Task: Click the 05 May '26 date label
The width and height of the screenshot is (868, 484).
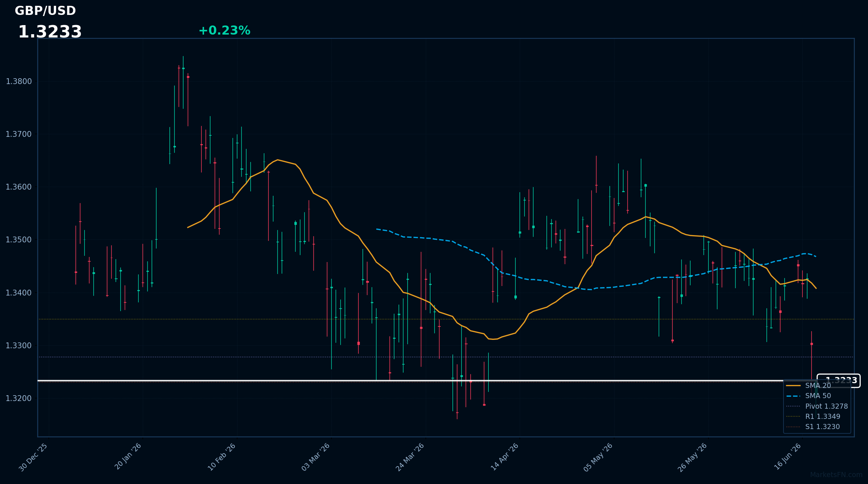Action: pos(598,457)
